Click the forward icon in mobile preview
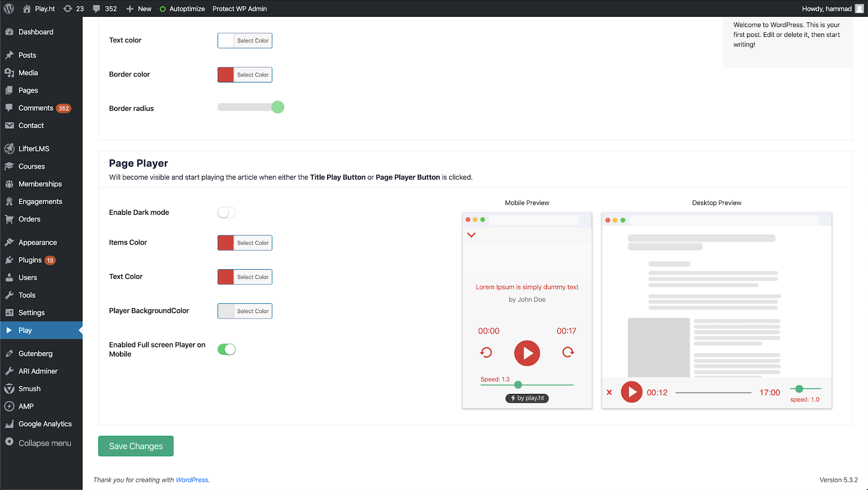This screenshot has width=868, height=490. 568,352
